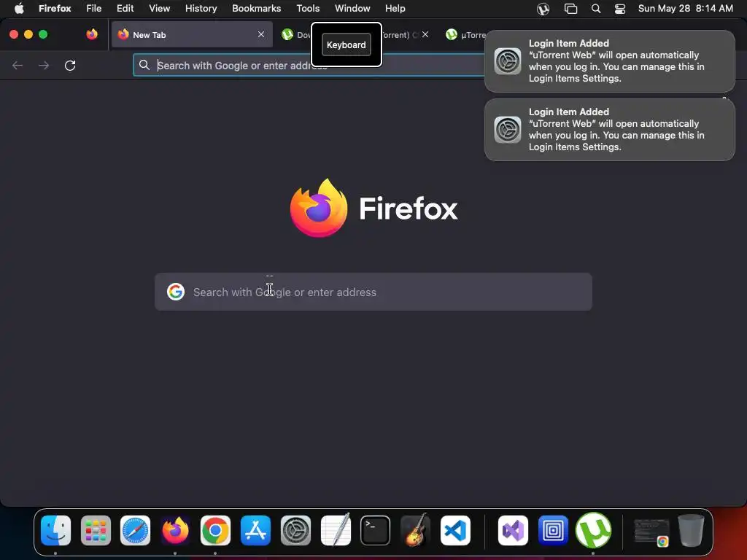Open the blue square app in Dock

click(553, 530)
